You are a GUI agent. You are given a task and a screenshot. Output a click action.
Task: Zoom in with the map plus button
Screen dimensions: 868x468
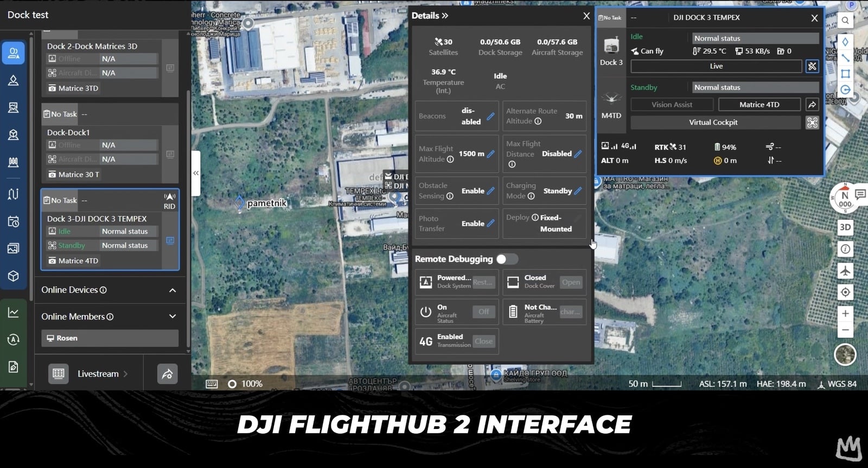845,313
